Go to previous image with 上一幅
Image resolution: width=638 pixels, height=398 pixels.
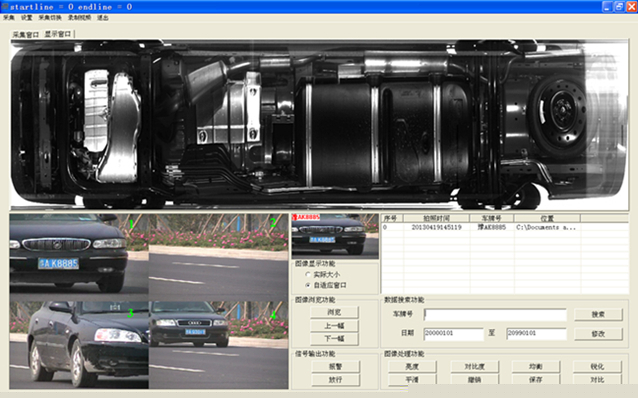pyautogui.click(x=334, y=326)
